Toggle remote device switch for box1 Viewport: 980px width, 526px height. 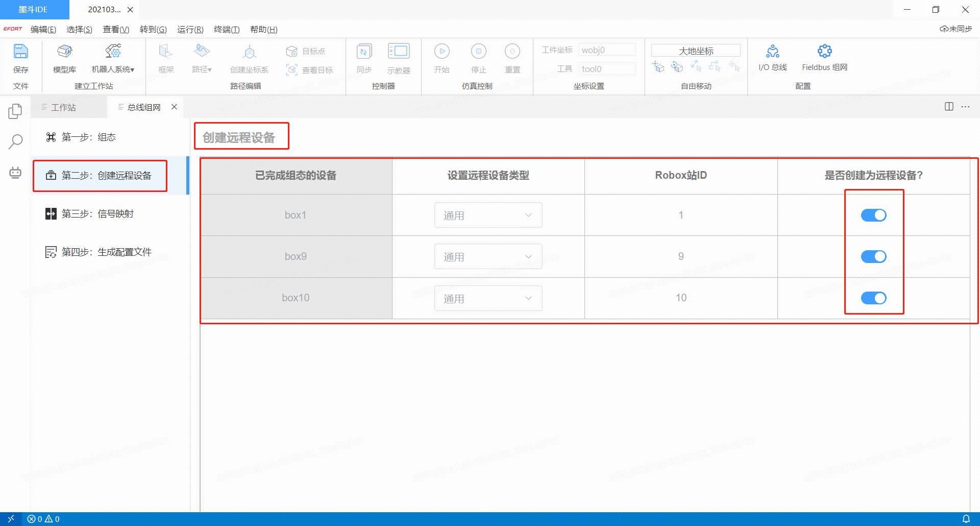click(x=873, y=216)
